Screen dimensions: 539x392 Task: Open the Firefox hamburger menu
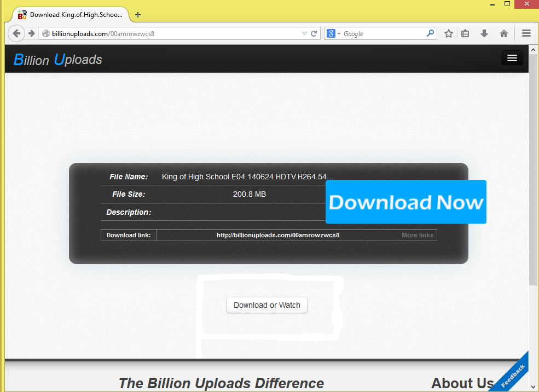(526, 33)
